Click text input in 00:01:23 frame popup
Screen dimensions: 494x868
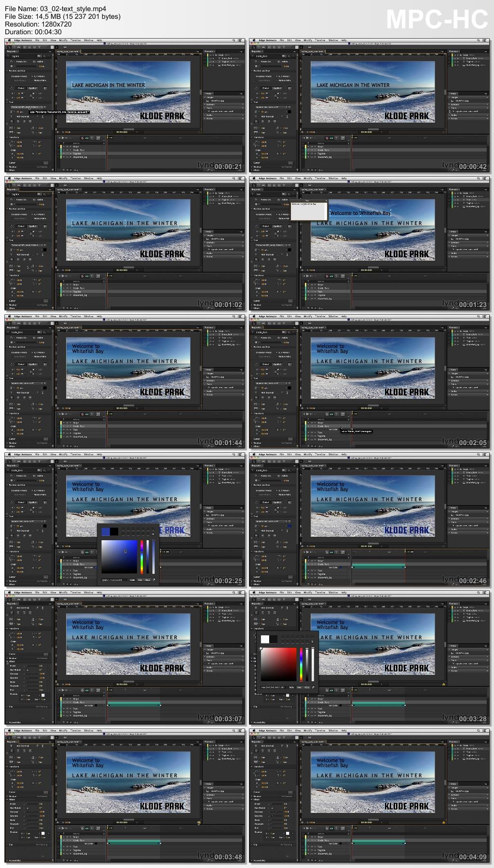click(x=309, y=211)
